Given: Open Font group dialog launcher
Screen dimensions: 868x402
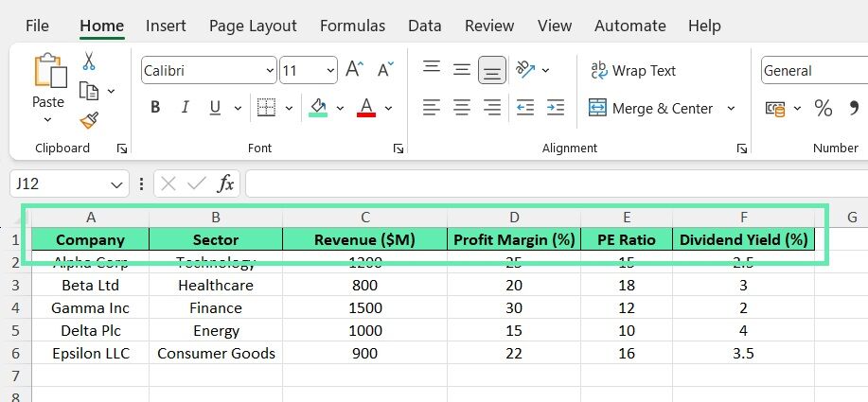Looking at the screenshot, I should [x=398, y=149].
